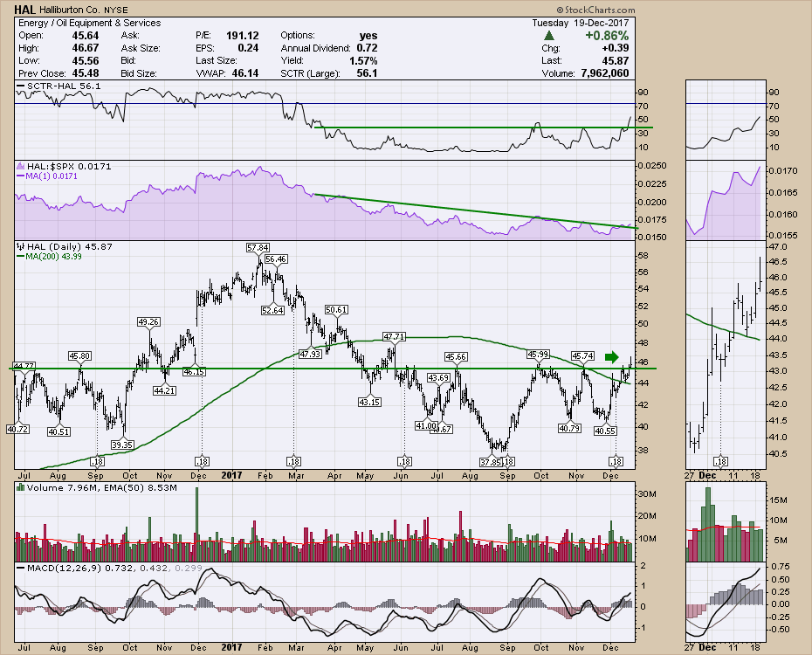Click the +0.86% percent change figure

pyautogui.click(x=607, y=36)
